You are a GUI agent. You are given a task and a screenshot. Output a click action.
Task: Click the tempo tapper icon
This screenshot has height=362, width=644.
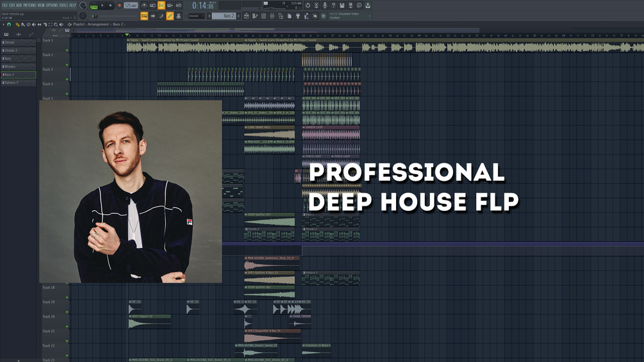click(x=306, y=16)
